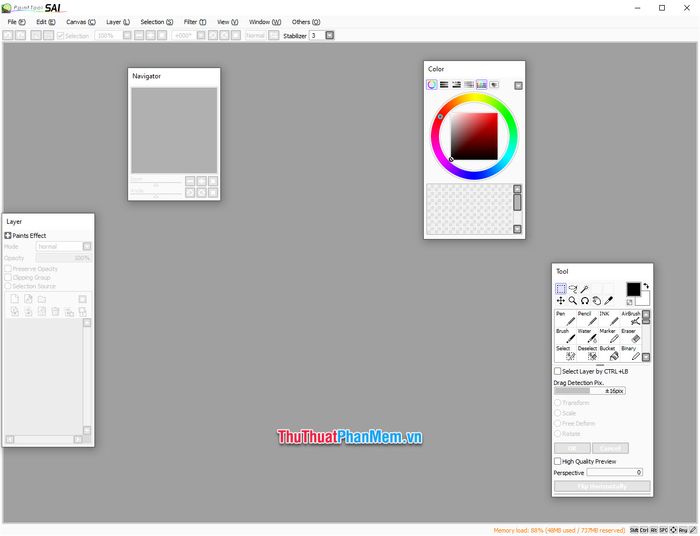
Task: Pick the Lasso tool
Action: point(573,288)
